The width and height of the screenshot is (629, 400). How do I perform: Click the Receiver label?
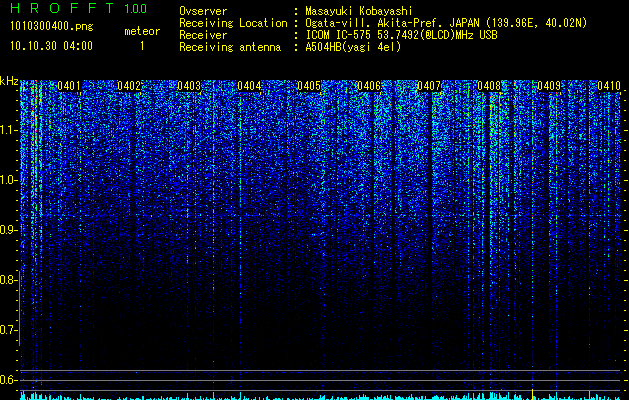(x=203, y=35)
